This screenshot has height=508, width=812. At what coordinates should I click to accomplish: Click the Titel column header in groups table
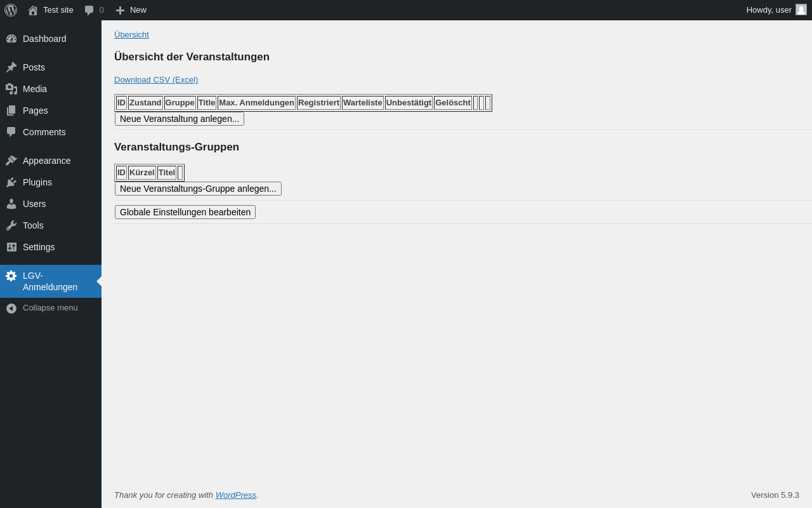(x=167, y=173)
